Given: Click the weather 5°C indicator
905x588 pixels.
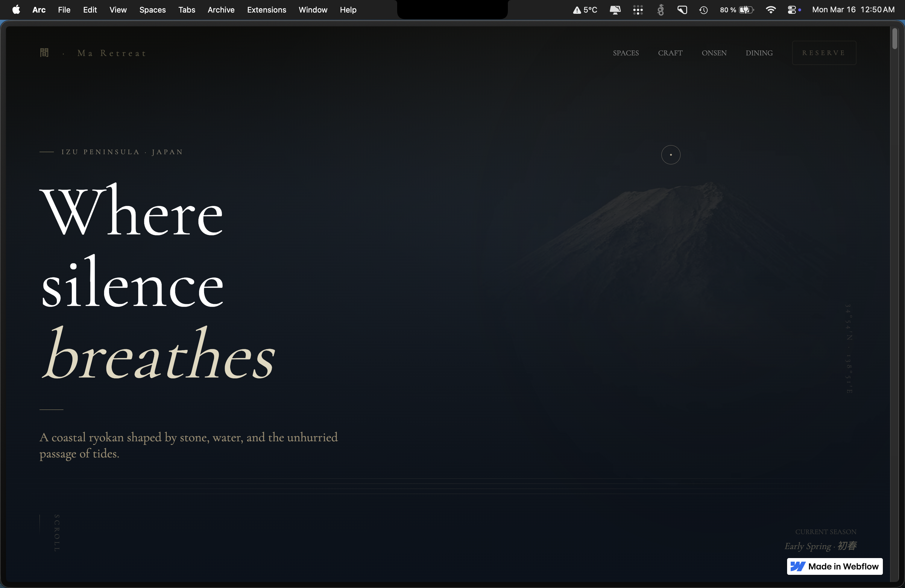Looking at the screenshot, I should 585,10.
